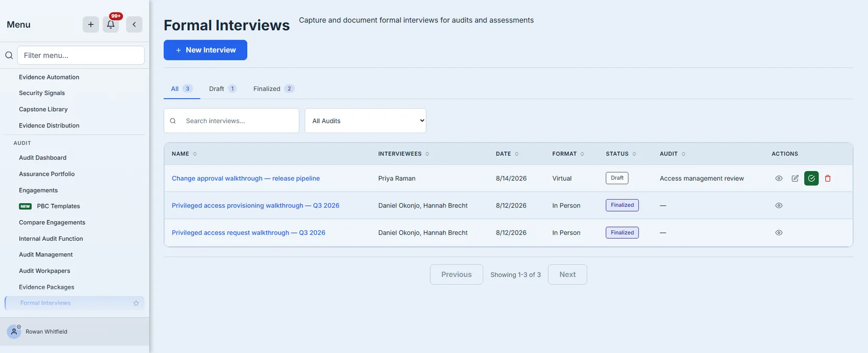Image resolution: width=868 pixels, height=353 pixels.
Task: Open Evidence Automation in the menu
Action: pyautogui.click(x=49, y=77)
